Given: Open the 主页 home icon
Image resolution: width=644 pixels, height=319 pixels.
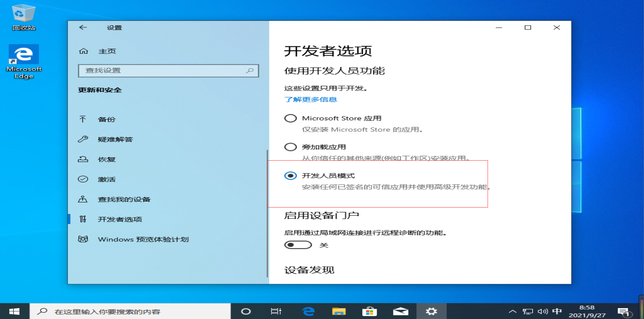Looking at the screenshot, I should [x=83, y=51].
